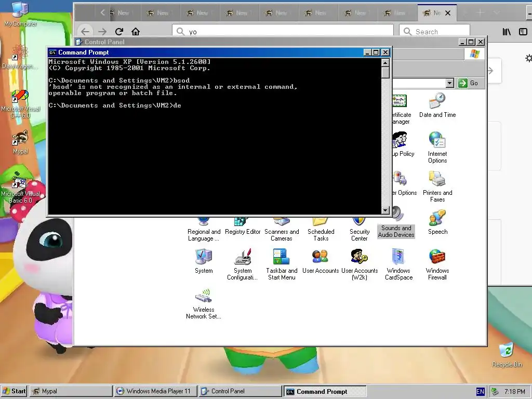Select My Computer desktop icon

[20, 14]
